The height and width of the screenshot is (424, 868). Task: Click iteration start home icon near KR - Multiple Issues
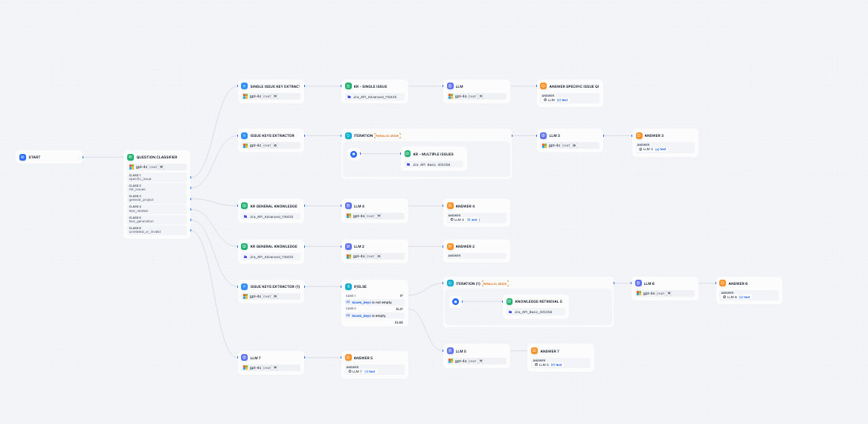point(353,154)
